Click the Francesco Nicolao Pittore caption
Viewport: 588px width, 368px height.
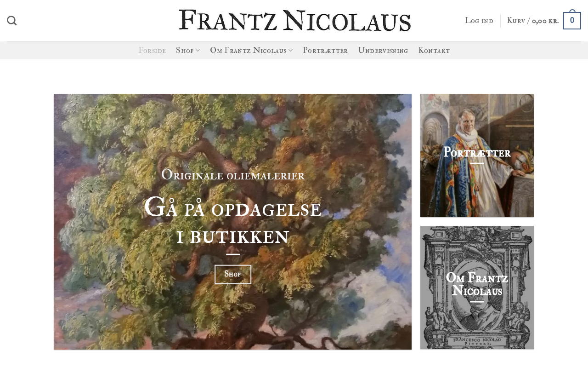click(x=477, y=341)
